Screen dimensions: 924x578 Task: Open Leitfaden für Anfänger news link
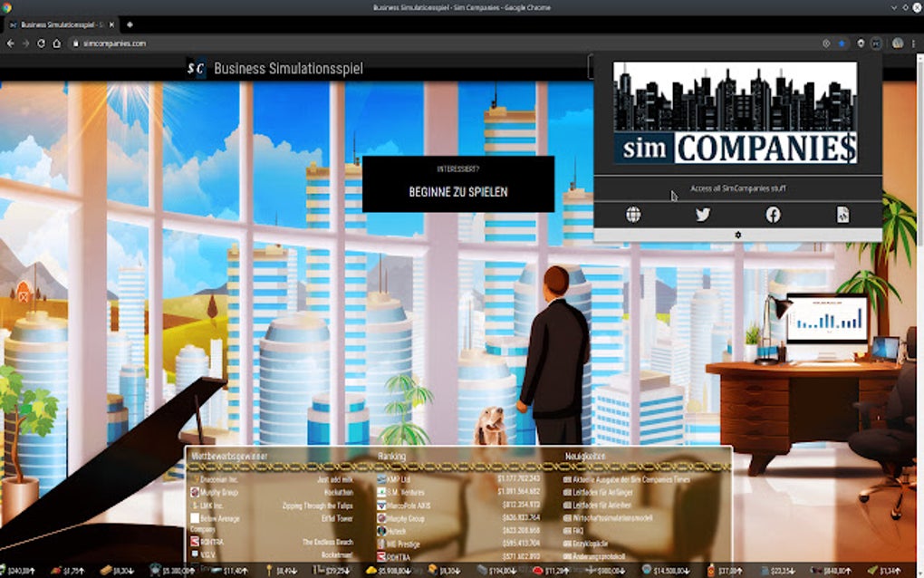598,493
